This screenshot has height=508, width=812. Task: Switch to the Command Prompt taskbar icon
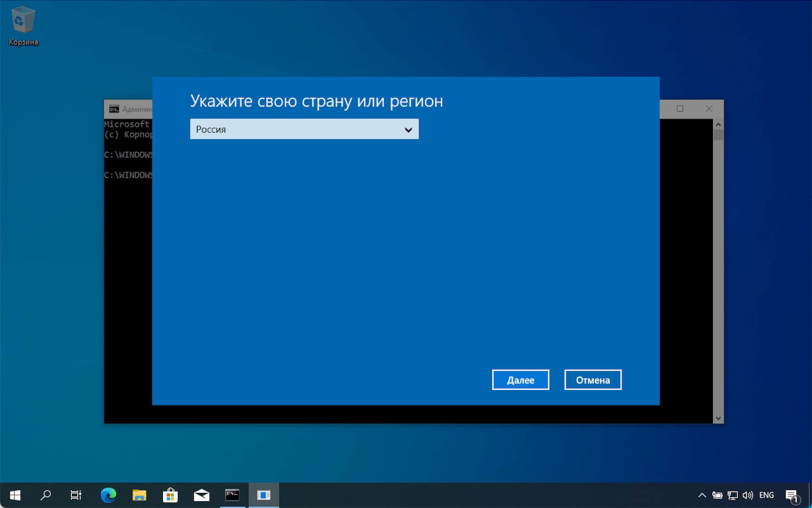pyautogui.click(x=232, y=494)
